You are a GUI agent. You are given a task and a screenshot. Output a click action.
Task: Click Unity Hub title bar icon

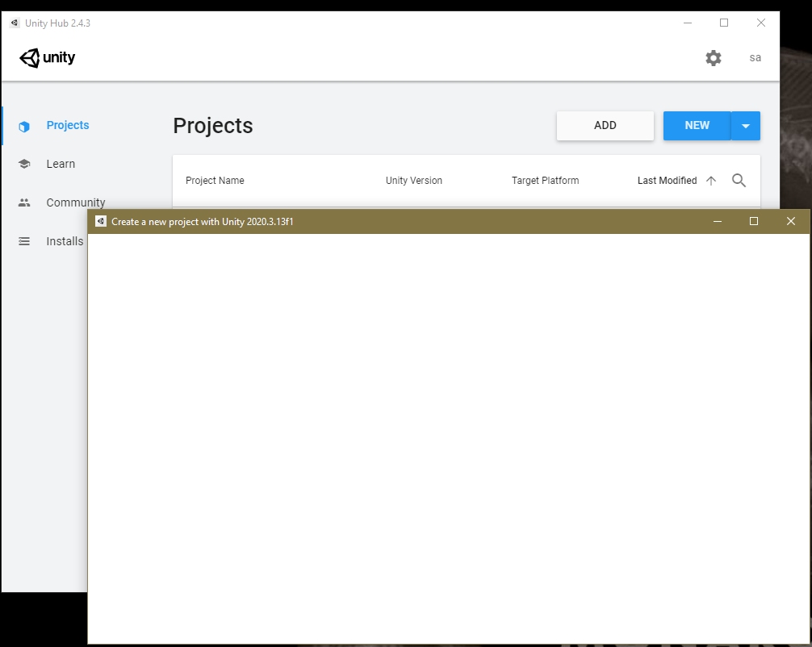coord(15,23)
